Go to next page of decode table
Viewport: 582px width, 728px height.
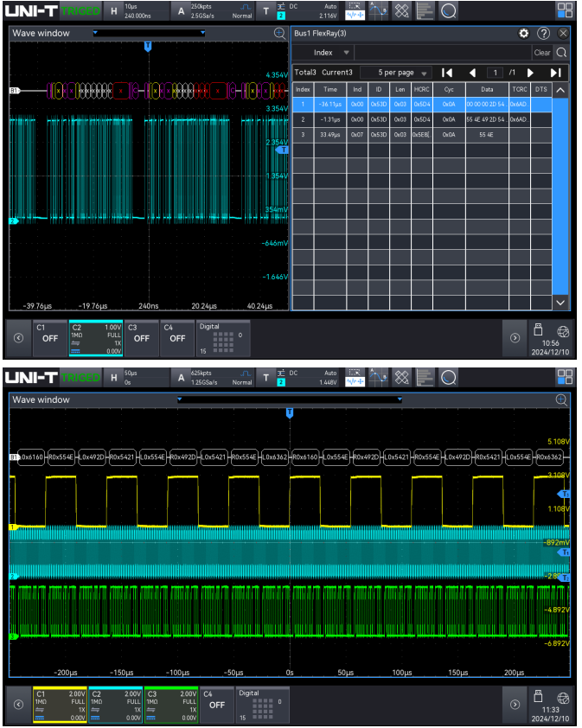coord(531,73)
